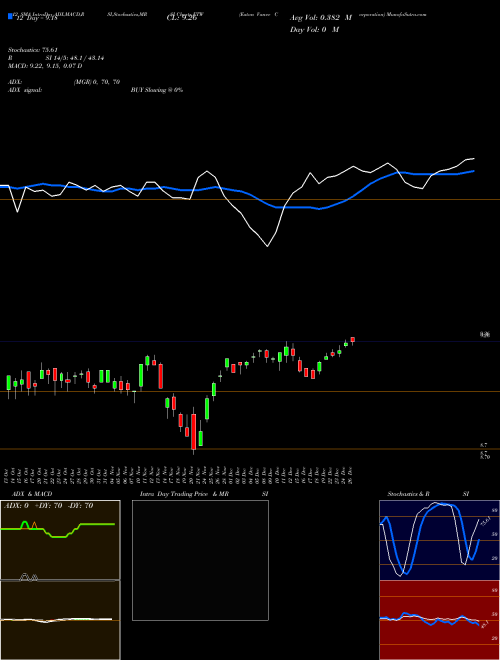The width and height of the screenshot is (500, 660).
Task: Click the 'Stochastics: 73.61' reading
Action: click(x=32, y=50)
